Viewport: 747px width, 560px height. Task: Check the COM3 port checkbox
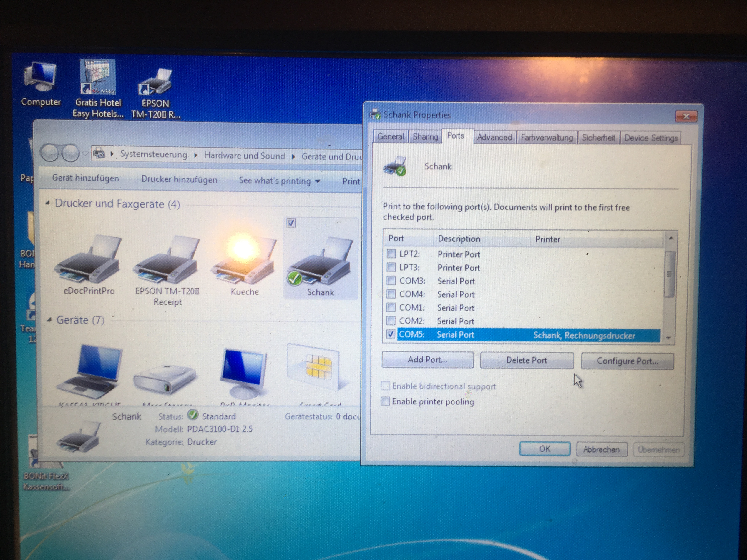[x=391, y=281]
